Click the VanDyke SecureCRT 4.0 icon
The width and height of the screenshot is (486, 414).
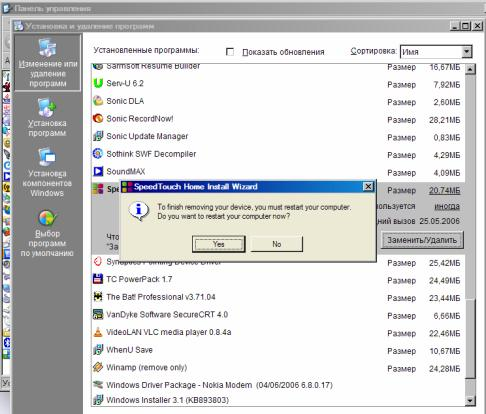[x=98, y=314]
